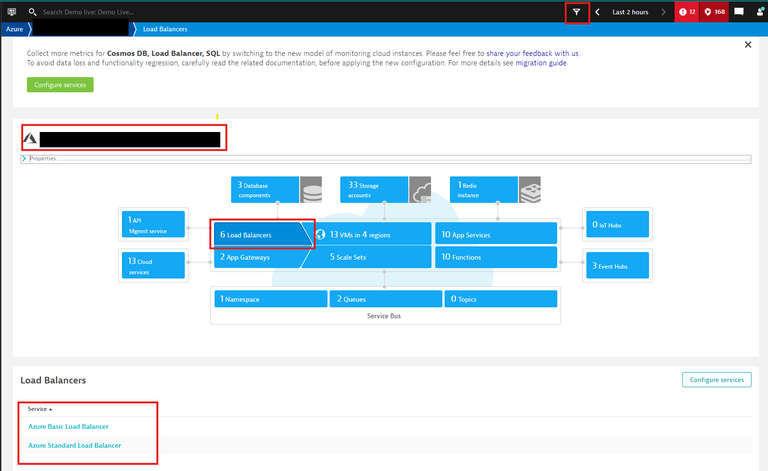Open the Azure Basic Load Balancer link
Image resolution: width=768 pixels, height=471 pixels.
(75, 427)
